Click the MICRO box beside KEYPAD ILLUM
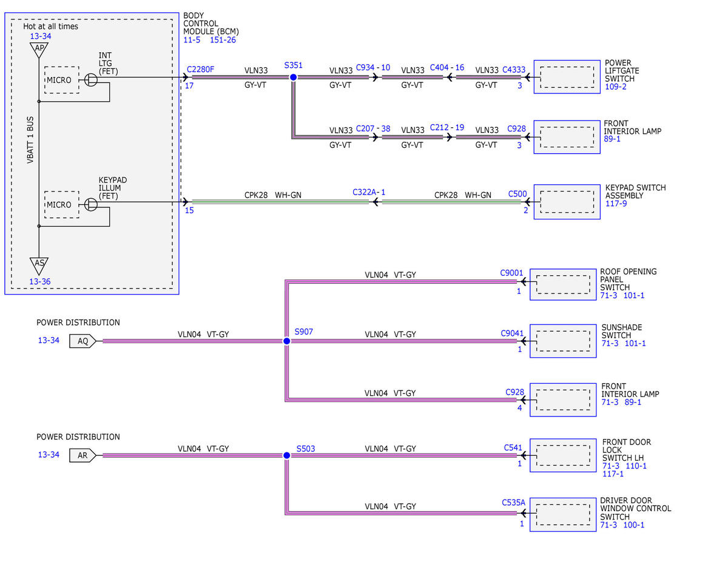This screenshot has height=562, width=728. pyautogui.click(x=61, y=205)
